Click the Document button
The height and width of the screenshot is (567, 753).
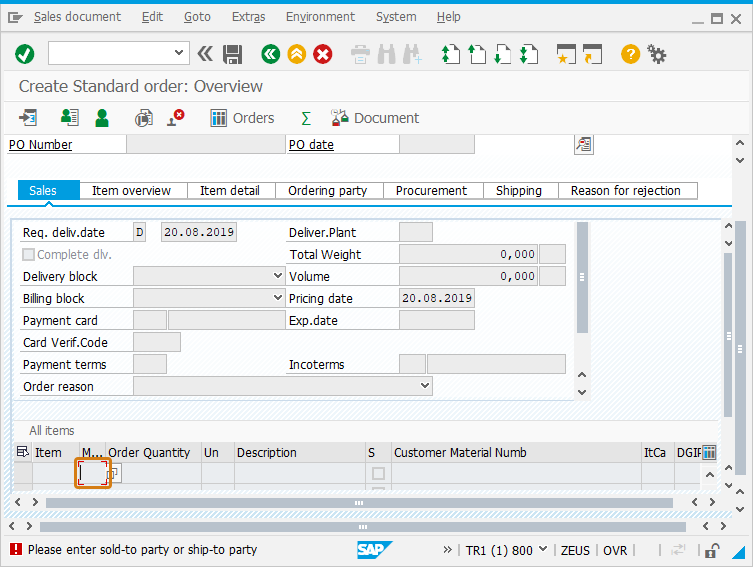pos(375,118)
